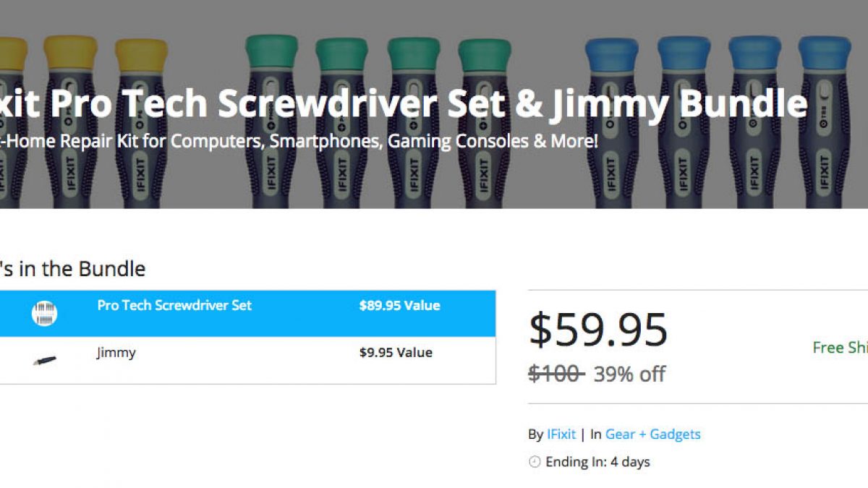This screenshot has width=868, height=488.
Task: Click the $89.95 Value label
Action: (x=399, y=305)
